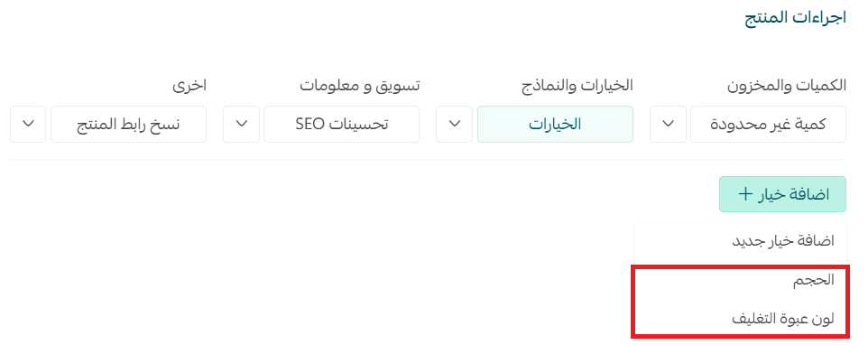Click the اخرى section label
This screenshot has width=868, height=345.
pos(189,85)
